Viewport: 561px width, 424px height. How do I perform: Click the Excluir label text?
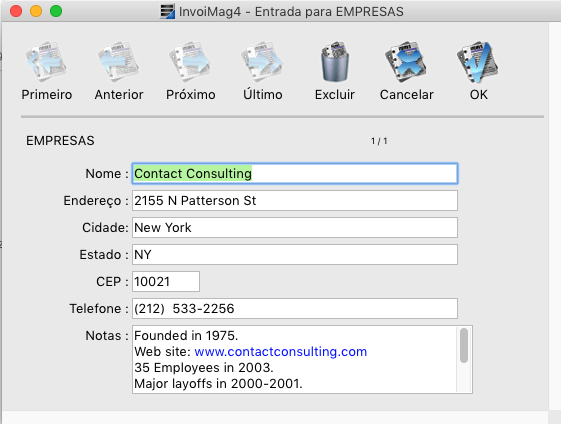click(335, 95)
